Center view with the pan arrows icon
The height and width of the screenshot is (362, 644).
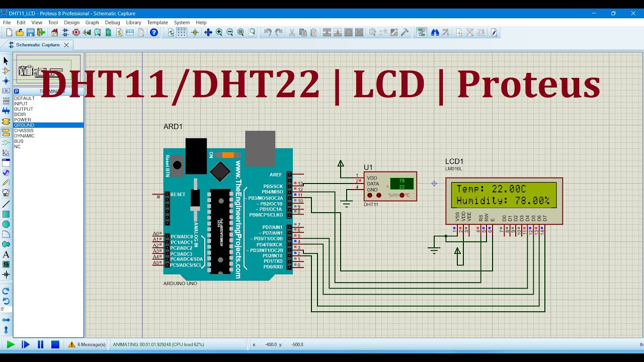tap(208, 32)
